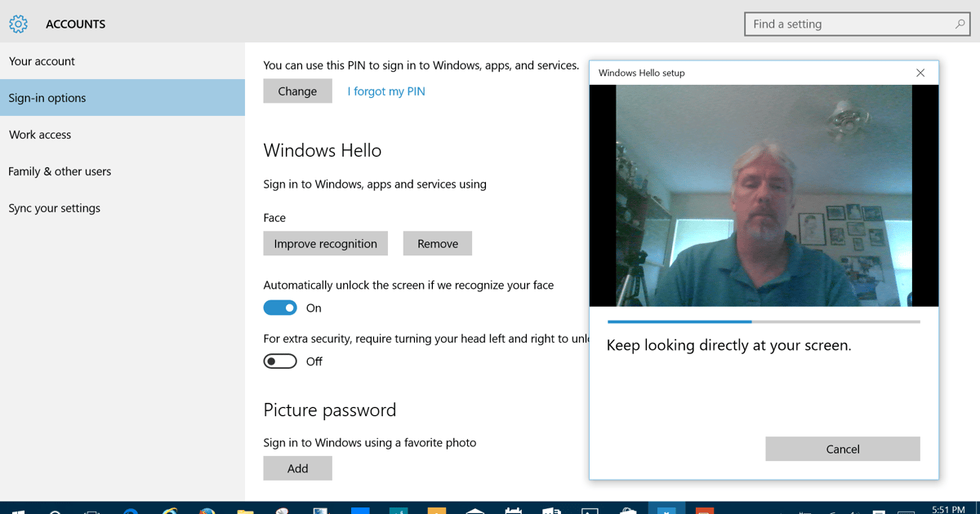Click the Accounts settings gear icon
Screen dimensions: 980x514
pos(18,24)
